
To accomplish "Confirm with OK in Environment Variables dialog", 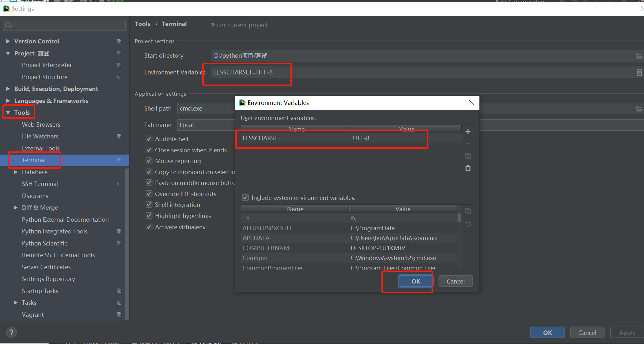I will click(415, 281).
